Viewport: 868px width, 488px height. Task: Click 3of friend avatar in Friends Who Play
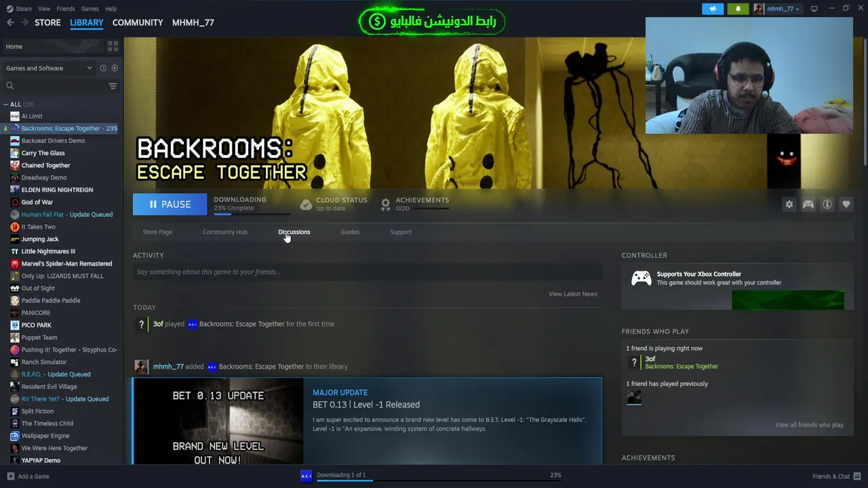634,363
